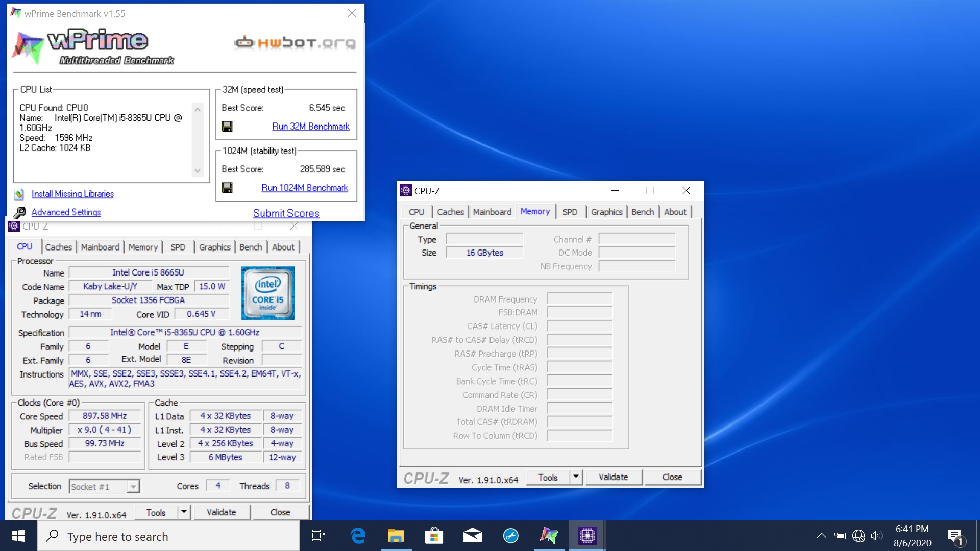The height and width of the screenshot is (551, 980).
Task: Click Close in left CPU-Z window
Action: (x=280, y=512)
